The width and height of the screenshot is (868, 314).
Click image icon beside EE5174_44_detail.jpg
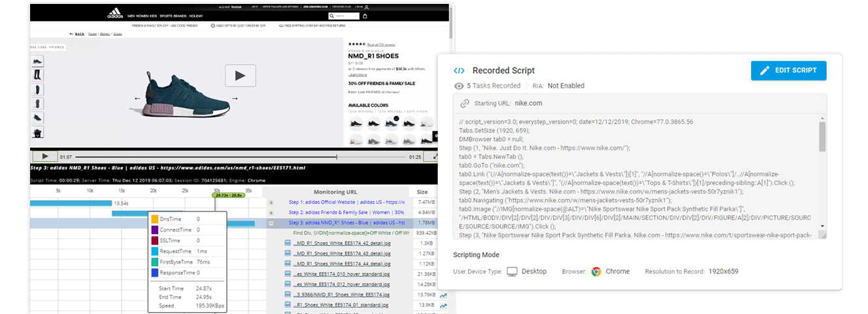point(288,264)
